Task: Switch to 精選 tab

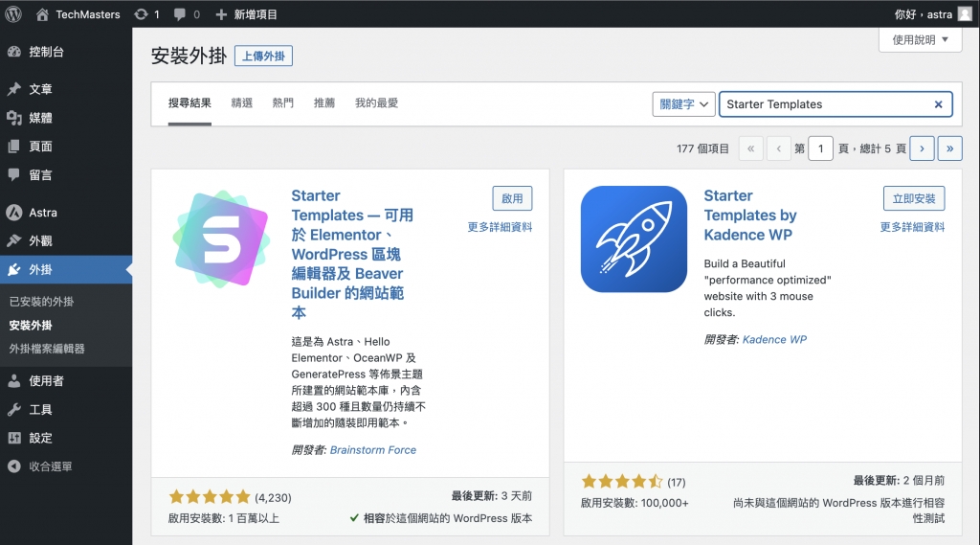Action: click(x=242, y=103)
